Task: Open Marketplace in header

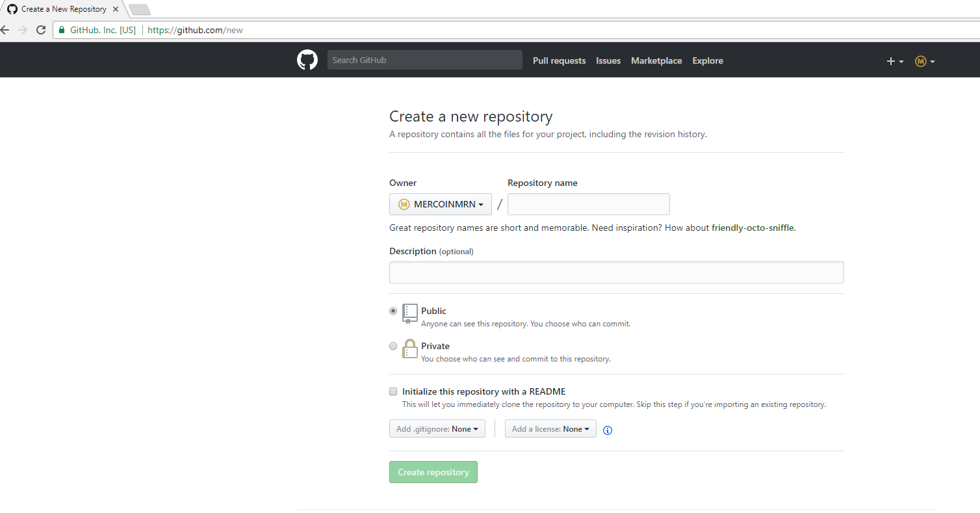Action: (656, 60)
